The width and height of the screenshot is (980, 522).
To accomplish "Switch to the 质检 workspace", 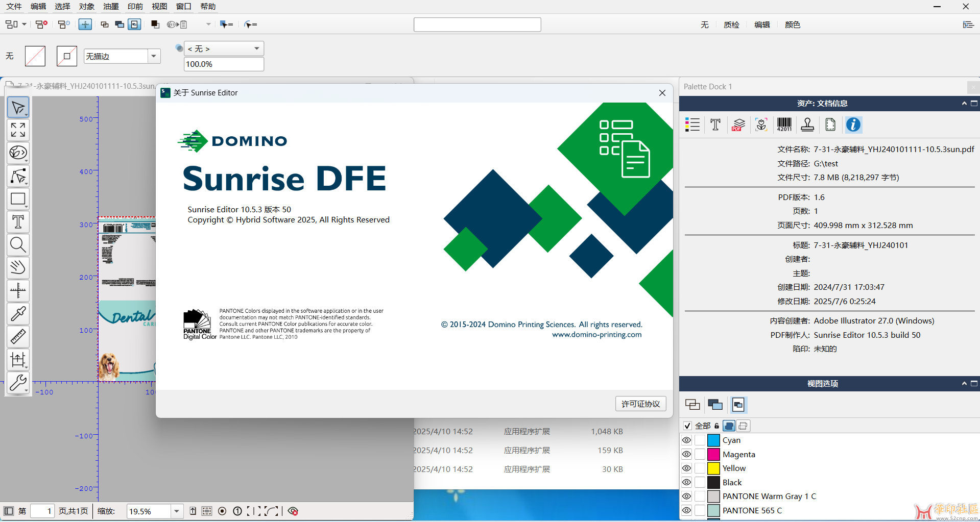I will point(731,24).
